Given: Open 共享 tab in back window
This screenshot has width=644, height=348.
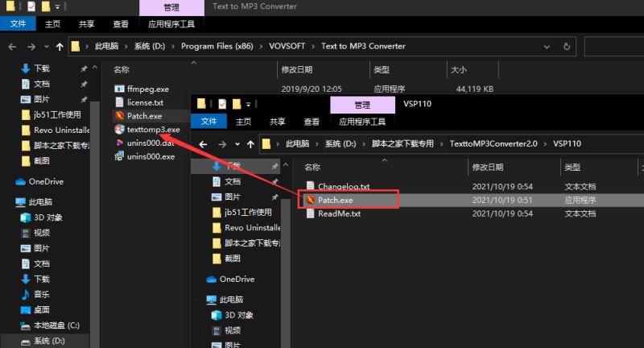Looking at the screenshot, I should tap(87, 24).
